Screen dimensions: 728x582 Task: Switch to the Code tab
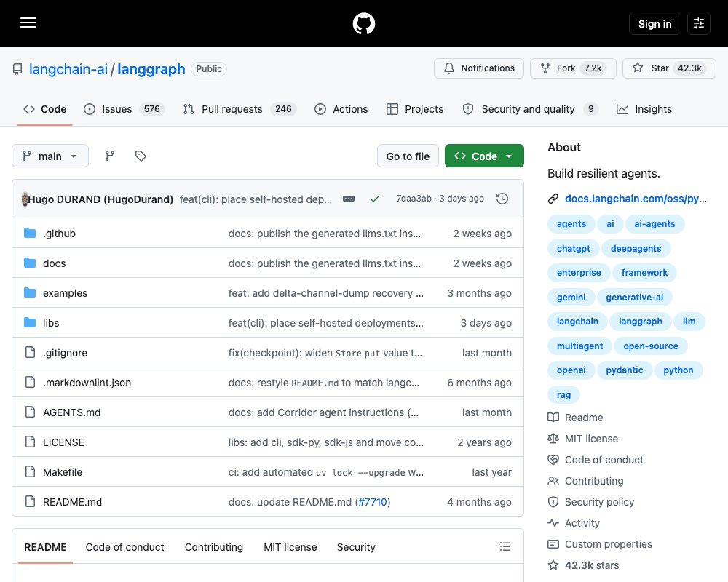pyautogui.click(x=45, y=109)
